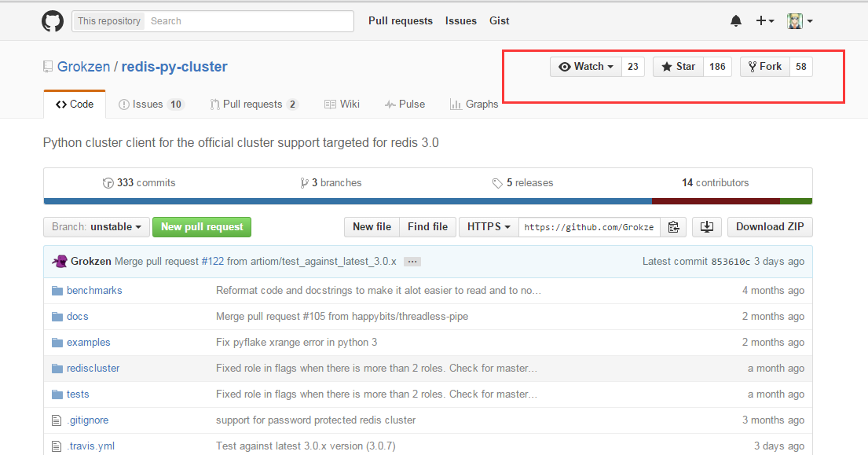The image size is (868, 455).
Task: Switch to the Code tab
Action: (x=75, y=104)
